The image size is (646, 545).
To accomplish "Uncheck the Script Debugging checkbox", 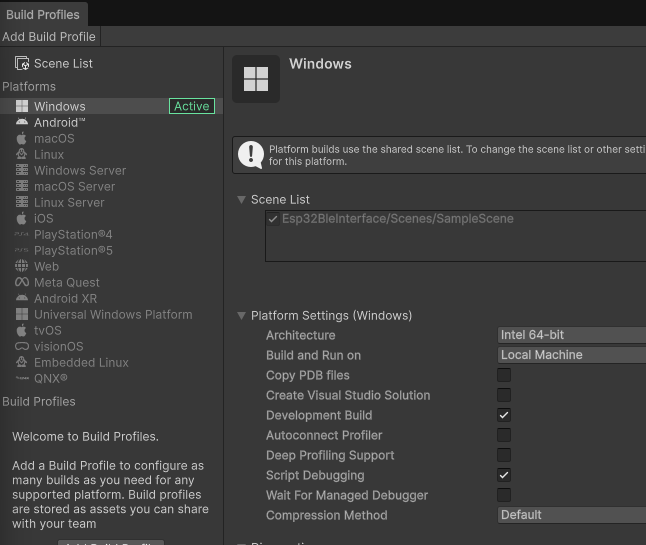I will pyautogui.click(x=504, y=475).
